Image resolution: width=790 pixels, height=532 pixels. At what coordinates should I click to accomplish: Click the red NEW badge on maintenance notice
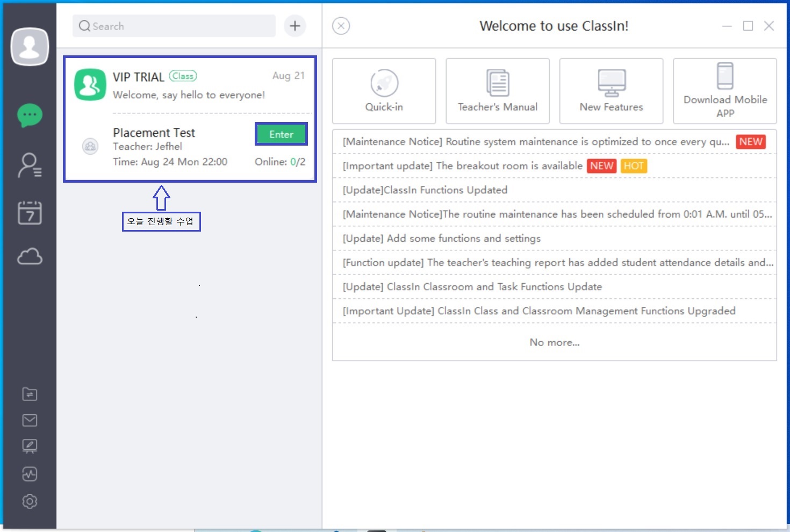tap(751, 142)
